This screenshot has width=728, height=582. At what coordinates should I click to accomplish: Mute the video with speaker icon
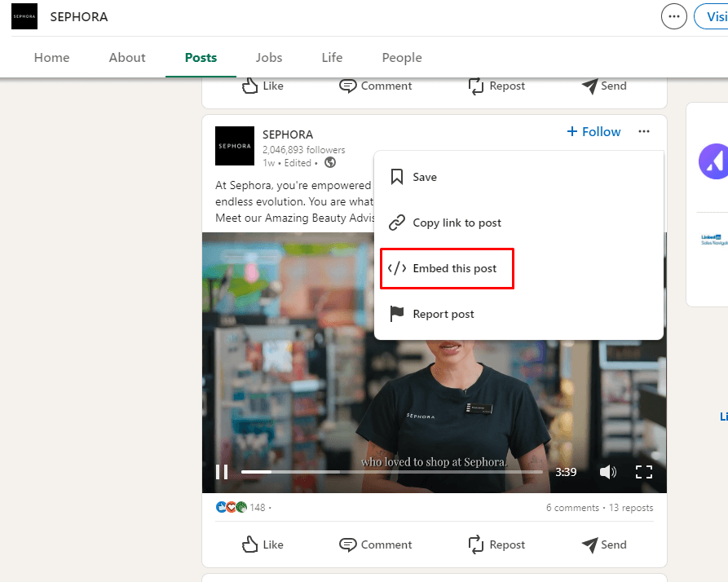tap(607, 472)
